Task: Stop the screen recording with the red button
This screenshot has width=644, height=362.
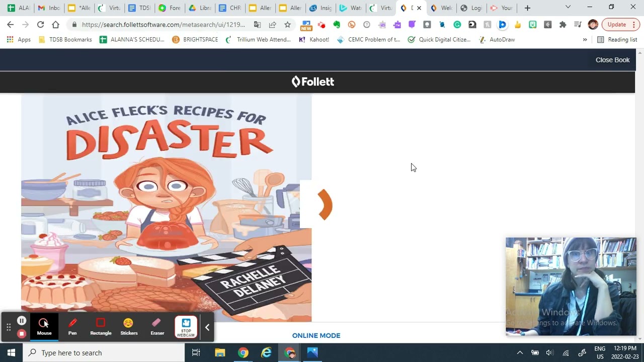Action: pyautogui.click(x=22, y=333)
